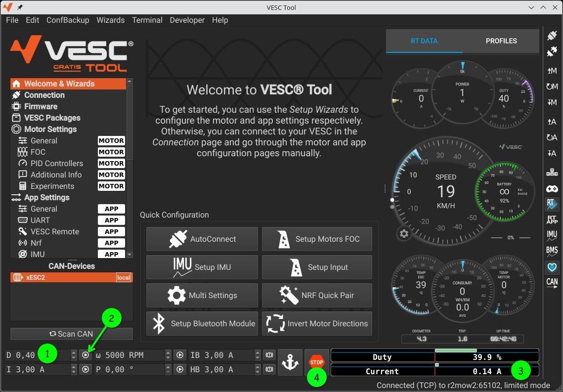Launch Setup Motors FOC wizard
Screen dimensions: 563x392
tap(317, 239)
